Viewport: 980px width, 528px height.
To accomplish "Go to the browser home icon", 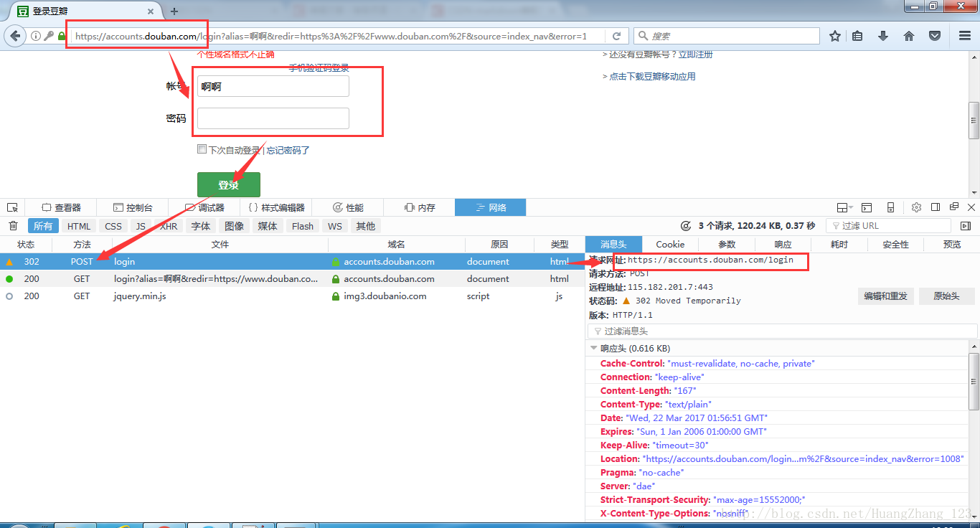I will coord(909,36).
